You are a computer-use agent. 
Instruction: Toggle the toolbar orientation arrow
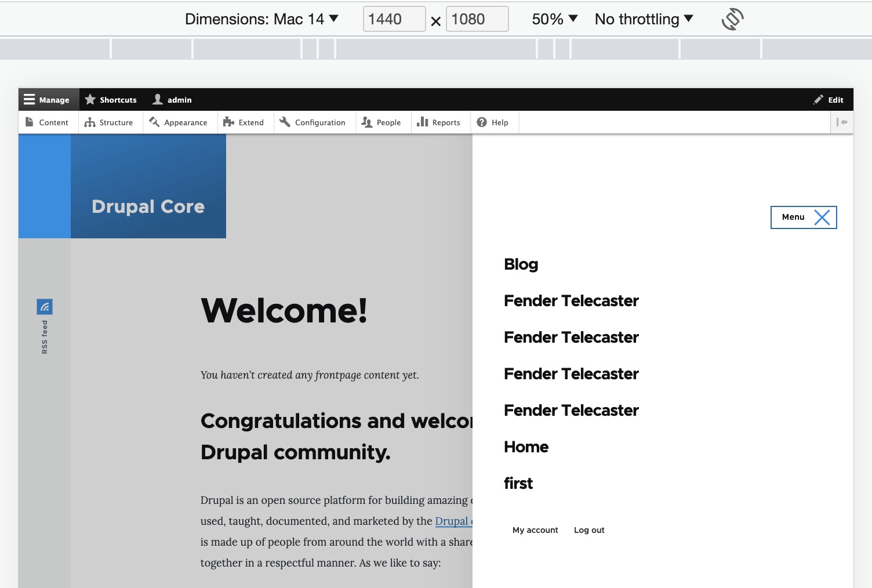click(842, 122)
